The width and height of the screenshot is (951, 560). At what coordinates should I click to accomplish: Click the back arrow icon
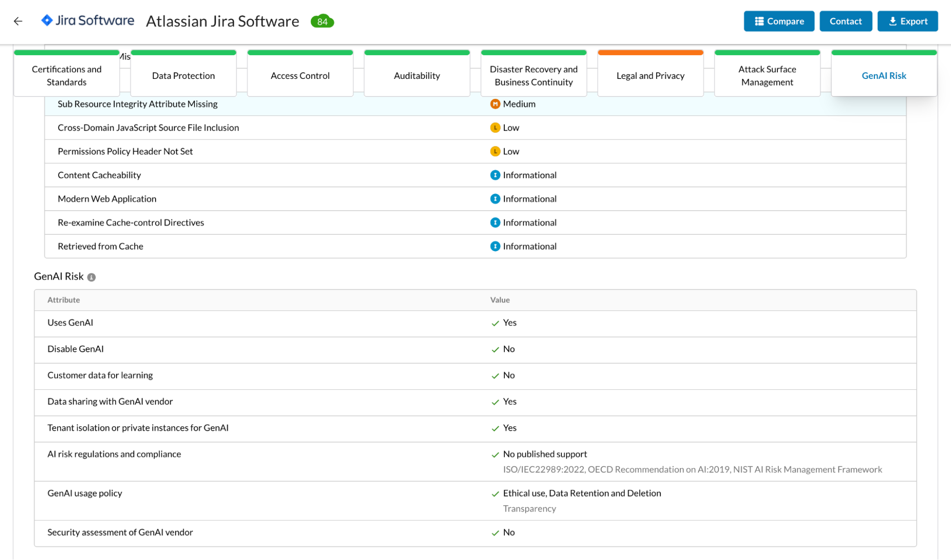(x=18, y=21)
